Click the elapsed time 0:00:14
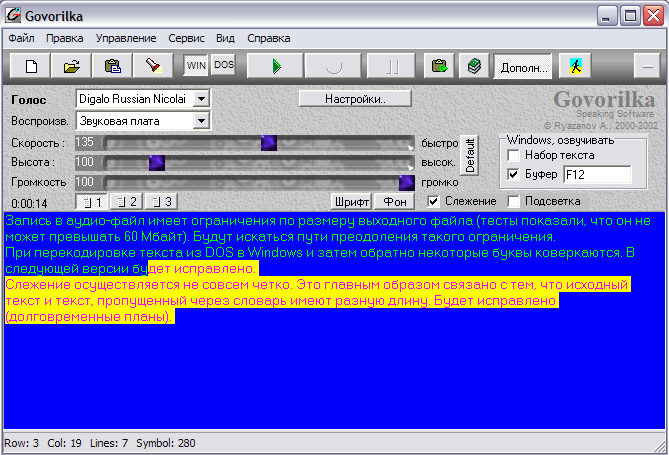Image resolution: width=669 pixels, height=455 pixels. click(29, 203)
